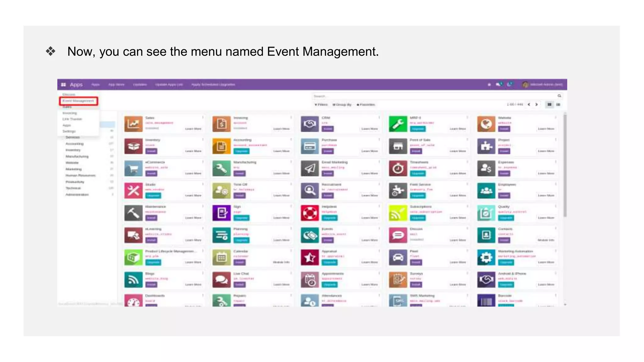Click the Point of Sale store icon
The image size is (644, 362).
(398, 146)
